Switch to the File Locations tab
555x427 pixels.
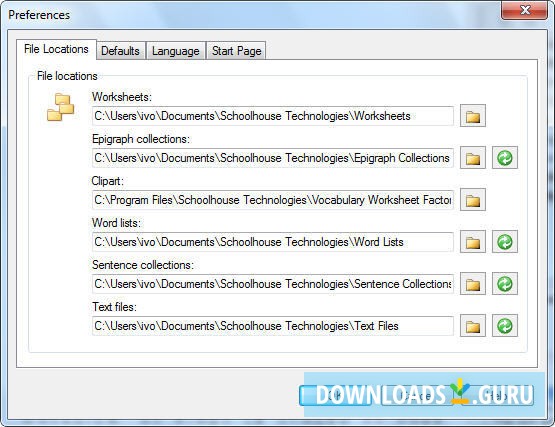pos(56,49)
